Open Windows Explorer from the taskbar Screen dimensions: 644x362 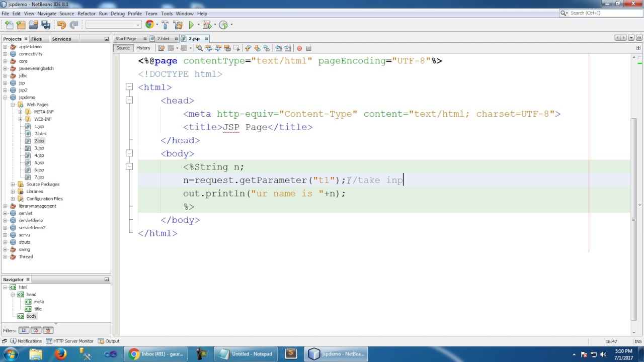(x=36, y=354)
